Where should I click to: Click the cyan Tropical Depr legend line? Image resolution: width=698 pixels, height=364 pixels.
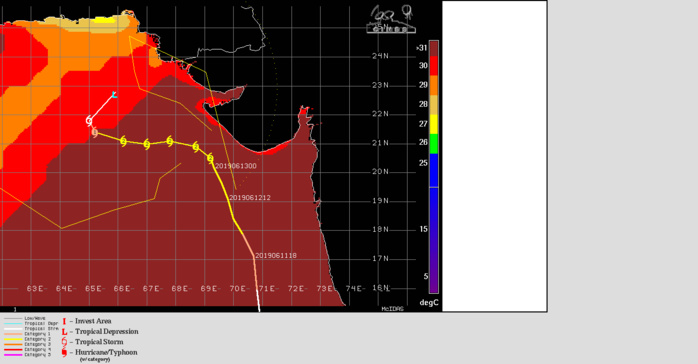click(x=13, y=324)
